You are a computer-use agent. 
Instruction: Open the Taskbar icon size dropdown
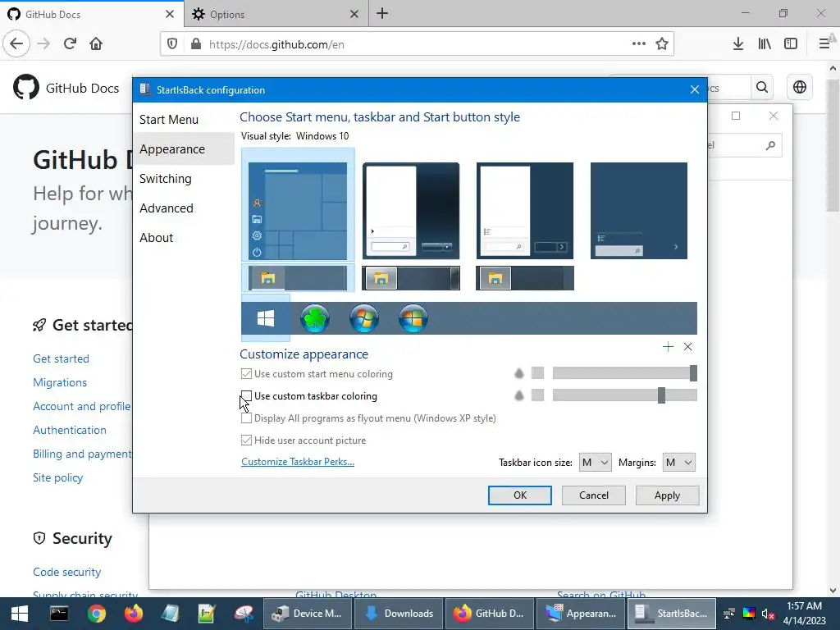click(x=595, y=463)
